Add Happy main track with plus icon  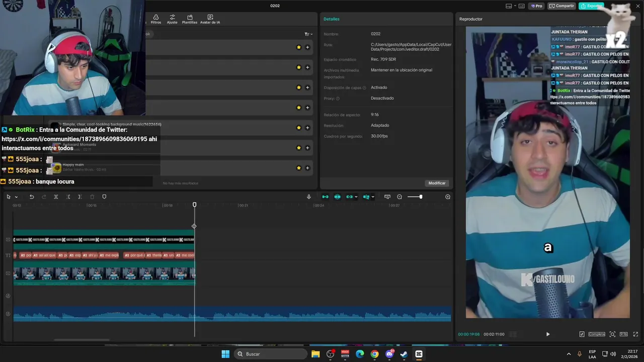tap(307, 168)
